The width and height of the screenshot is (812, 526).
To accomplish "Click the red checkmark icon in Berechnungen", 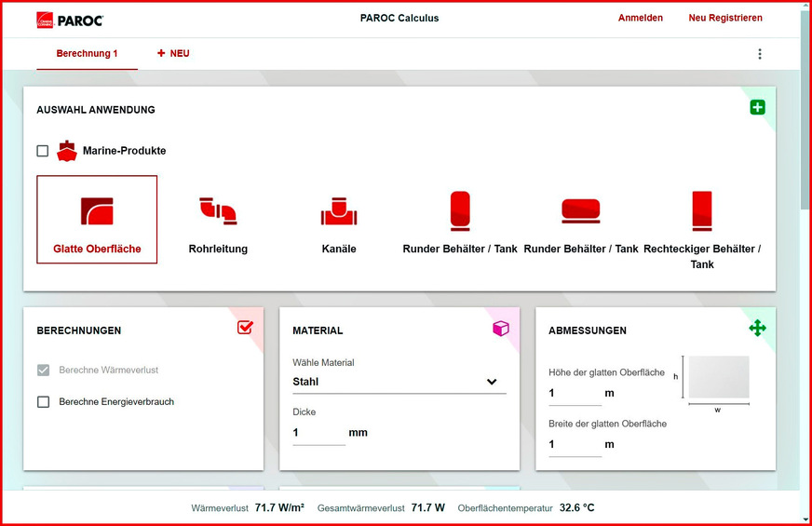I will [245, 327].
